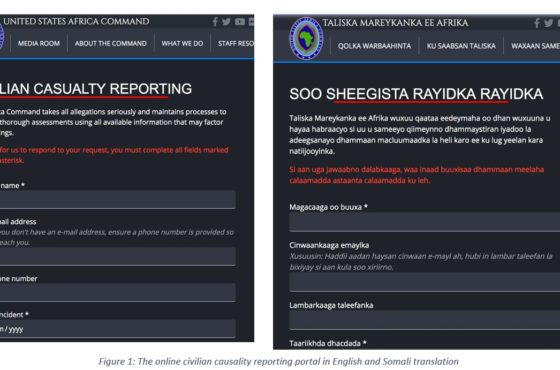Open the STAFF RESOURCES menu item

(236, 44)
